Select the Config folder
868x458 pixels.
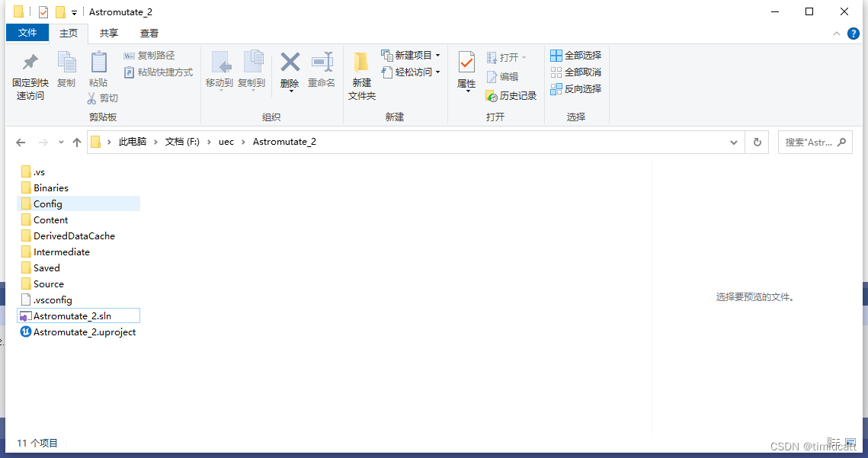[78, 203]
